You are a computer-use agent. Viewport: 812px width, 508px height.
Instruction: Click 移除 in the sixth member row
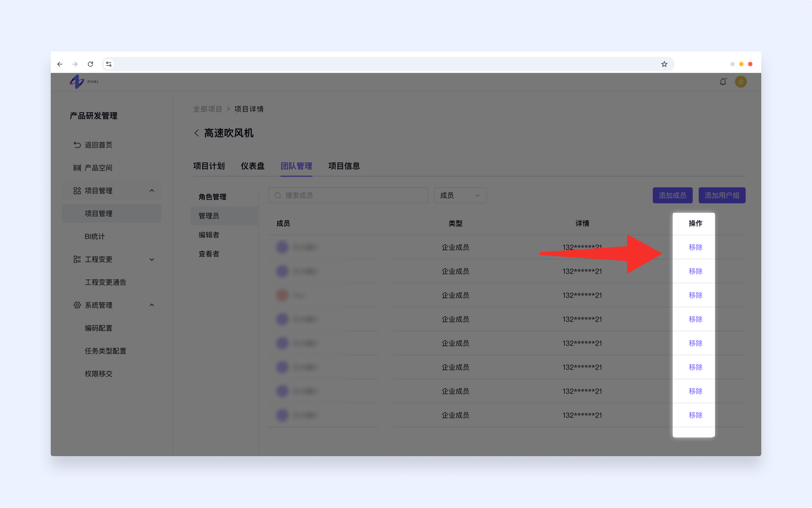tap(695, 367)
